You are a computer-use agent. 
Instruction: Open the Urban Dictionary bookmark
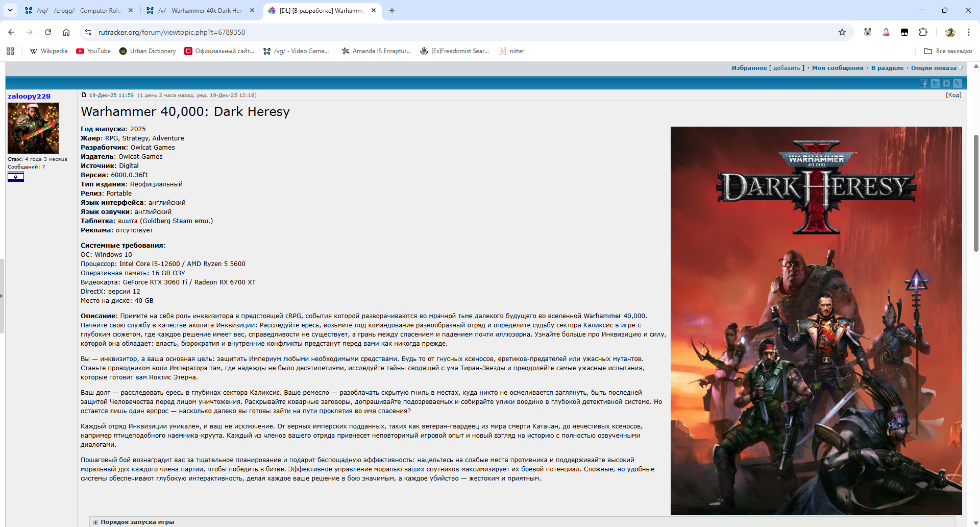[148, 51]
